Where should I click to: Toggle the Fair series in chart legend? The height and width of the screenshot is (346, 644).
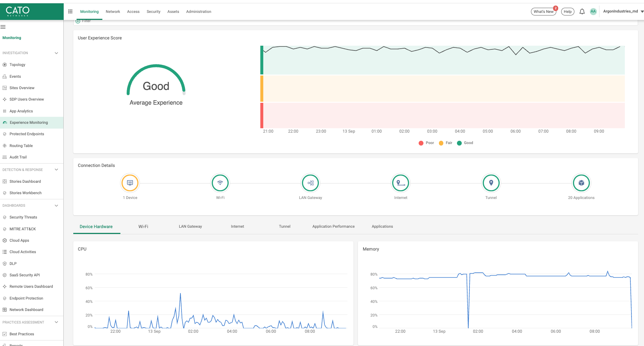446,143
